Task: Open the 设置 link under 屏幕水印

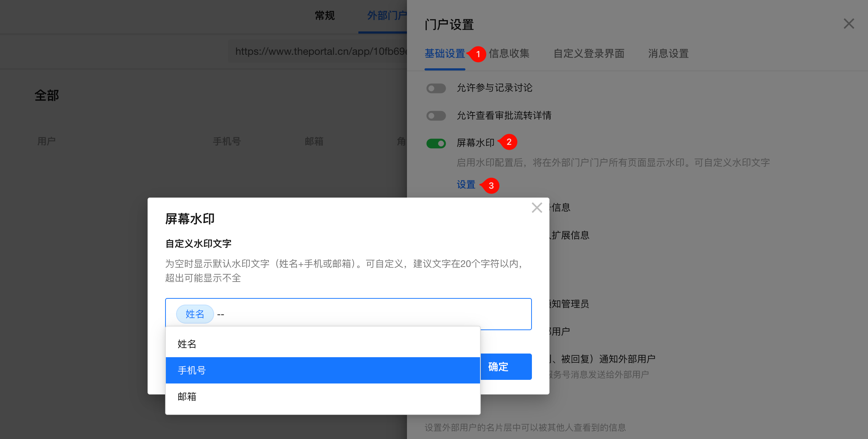Action: point(466,185)
